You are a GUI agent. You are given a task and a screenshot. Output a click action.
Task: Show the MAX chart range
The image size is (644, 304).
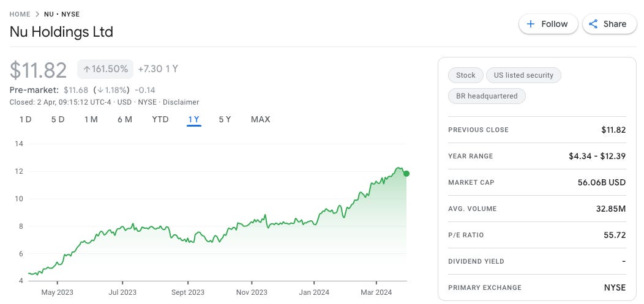(x=260, y=119)
